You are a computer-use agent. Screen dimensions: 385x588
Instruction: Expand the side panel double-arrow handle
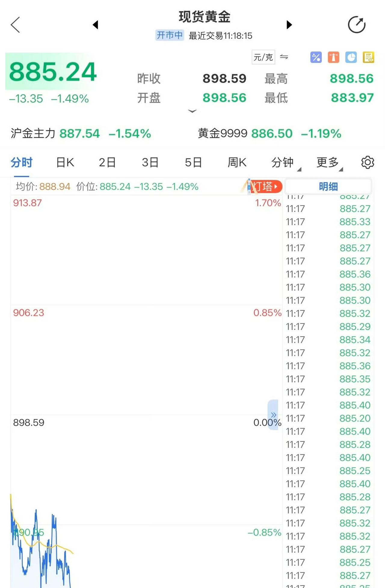pos(273,415)
